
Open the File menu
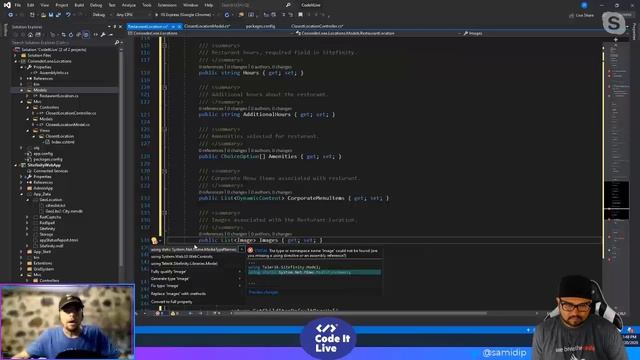(18, 5)
